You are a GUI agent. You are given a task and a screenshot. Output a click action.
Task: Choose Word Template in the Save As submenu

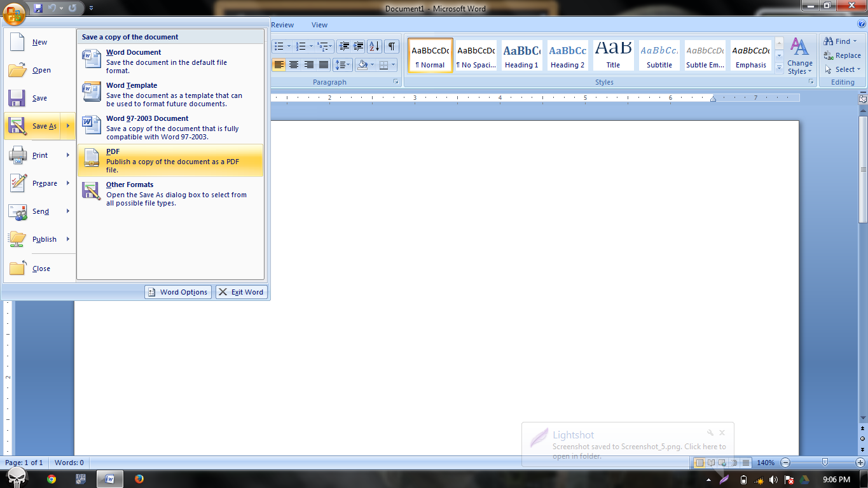click(170, 94)
